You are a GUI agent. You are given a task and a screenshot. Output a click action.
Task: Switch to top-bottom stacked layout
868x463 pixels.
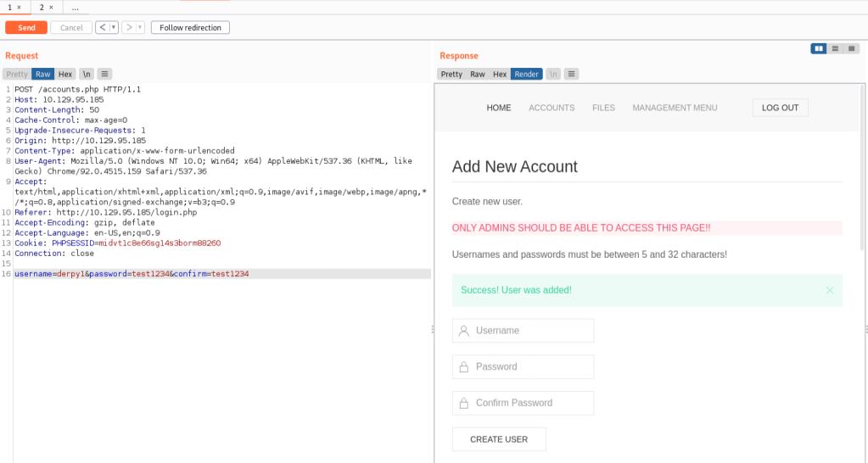835,49
